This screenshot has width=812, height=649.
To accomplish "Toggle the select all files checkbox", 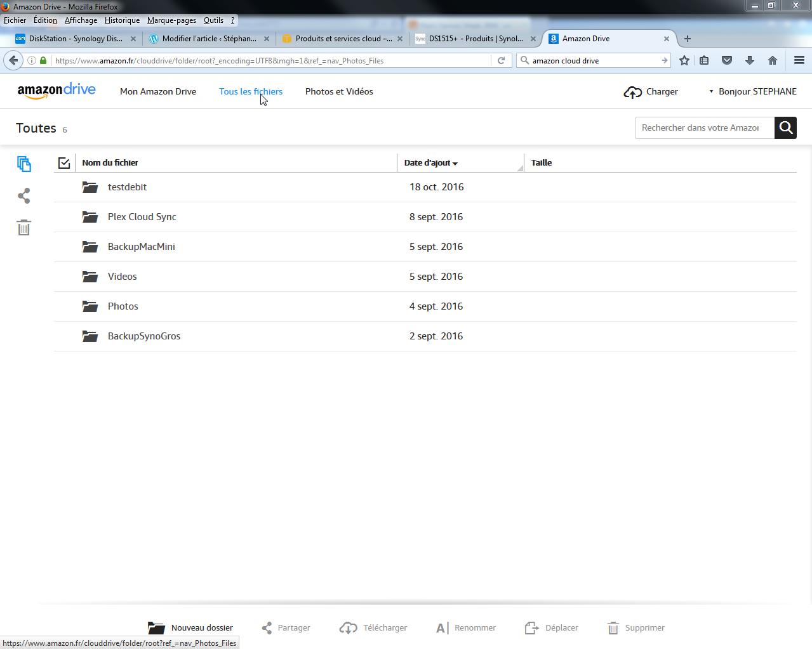I will (64, 163).
